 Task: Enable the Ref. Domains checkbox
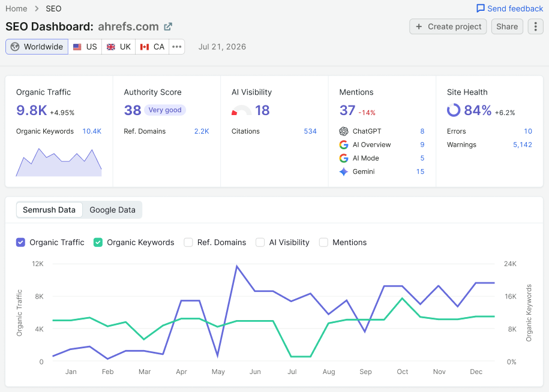[188, 242]
